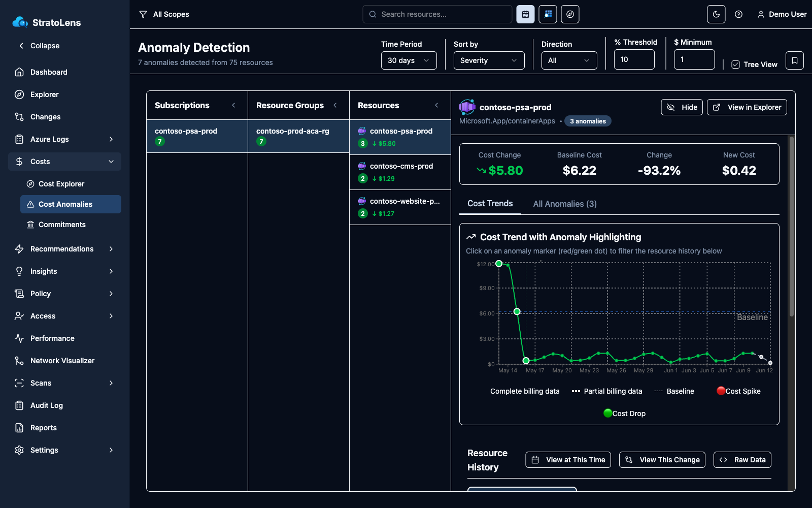The image size is (812, 508).
Task: Expand the Azure Logs menu chevron
Action: point(111,139)
